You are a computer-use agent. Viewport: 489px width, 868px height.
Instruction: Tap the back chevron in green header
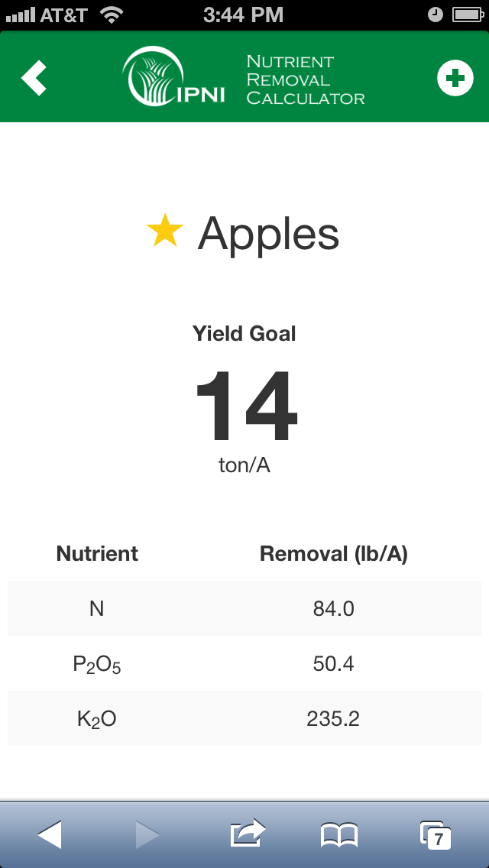[34, 78]
